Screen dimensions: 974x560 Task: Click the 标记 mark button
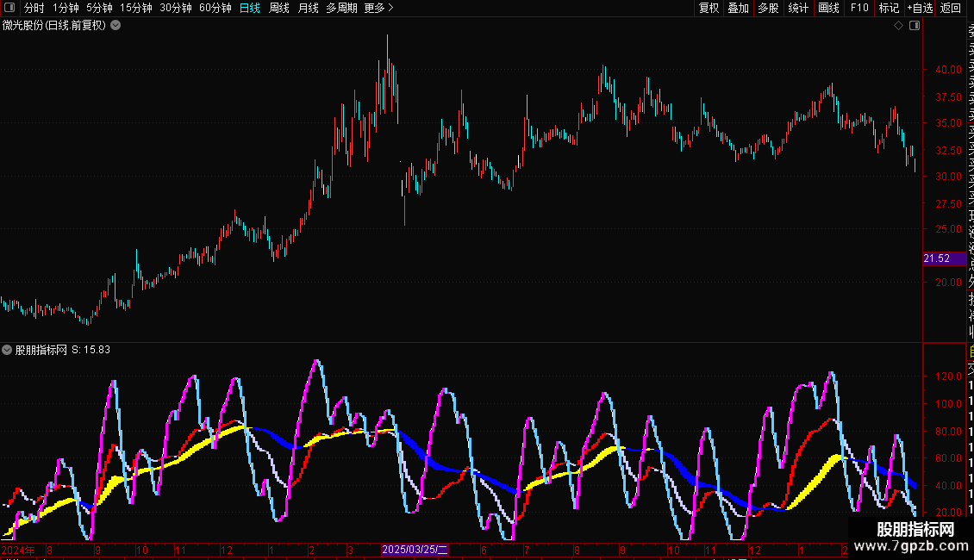(x=889, y=8)
